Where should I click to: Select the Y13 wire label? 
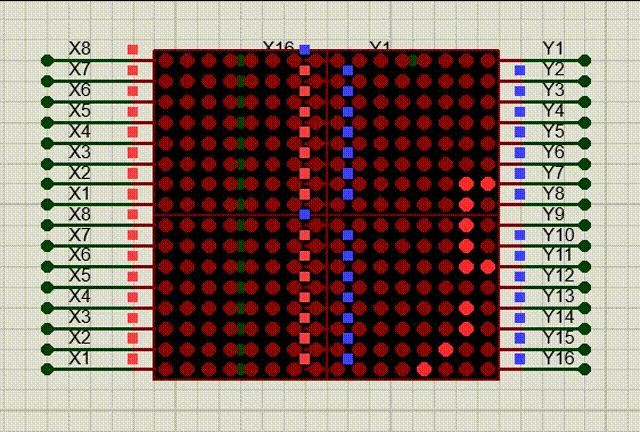tap(559, 296)
